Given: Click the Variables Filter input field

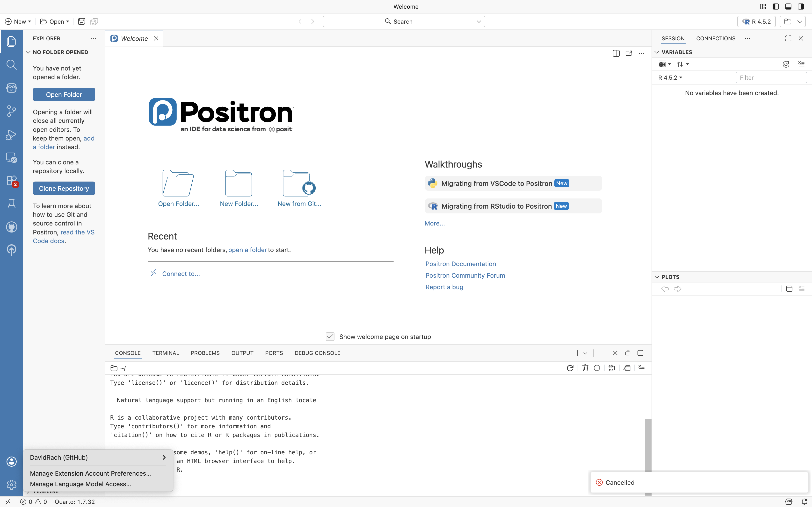Looking at the screenshot, I should 771,77.
